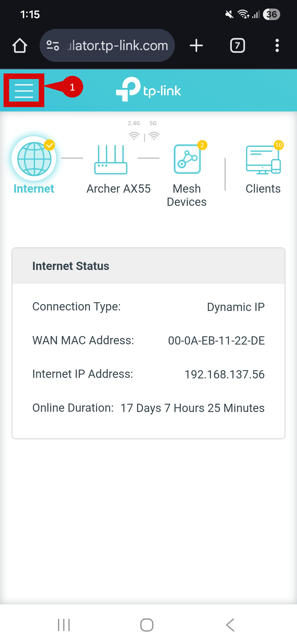Screen dimensions: 297x644
Task: Open the hamburger navigation menu
Action: pyautogui.click(x=24, y=90)
